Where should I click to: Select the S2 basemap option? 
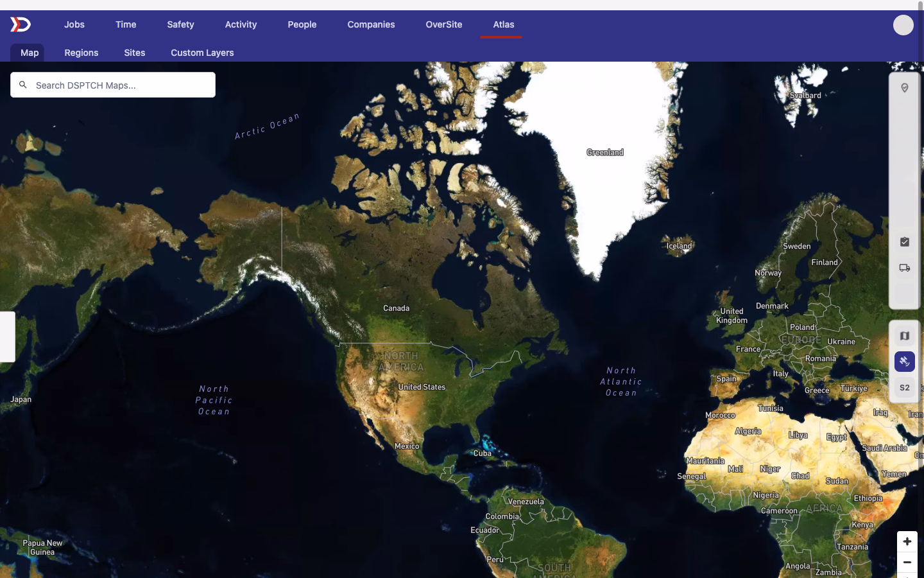point(905,387)
